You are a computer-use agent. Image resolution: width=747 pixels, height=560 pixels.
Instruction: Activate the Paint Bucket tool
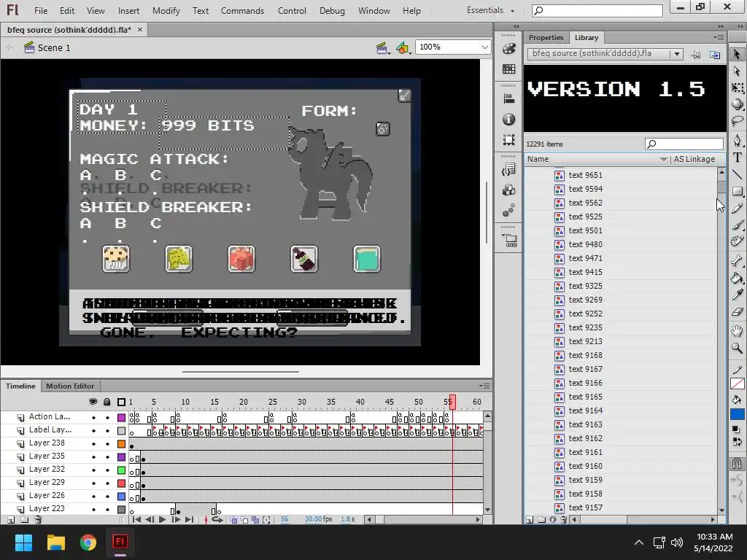tap(737, 278)
